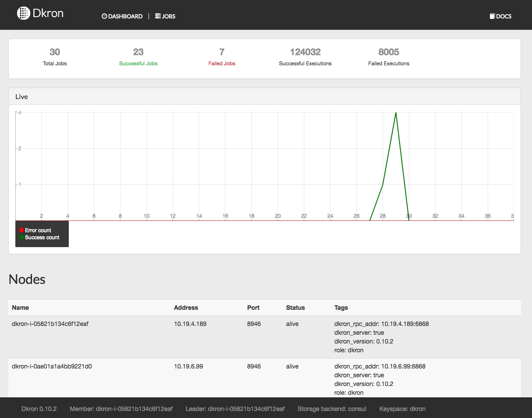Viewport: 532px width, 418px height.
Task: Click port 8946 in the 10.19.4.189 row
Action: [x=254, y=324]
